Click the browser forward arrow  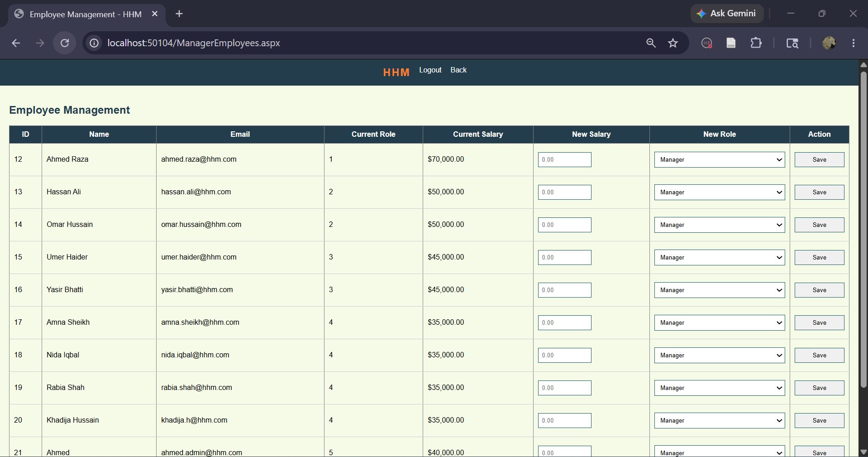[x=40, y=43]
